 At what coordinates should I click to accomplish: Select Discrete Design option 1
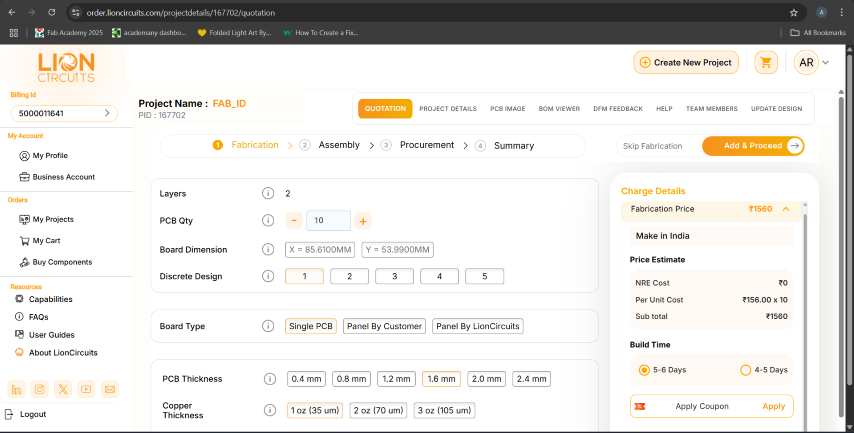[304, 276]
